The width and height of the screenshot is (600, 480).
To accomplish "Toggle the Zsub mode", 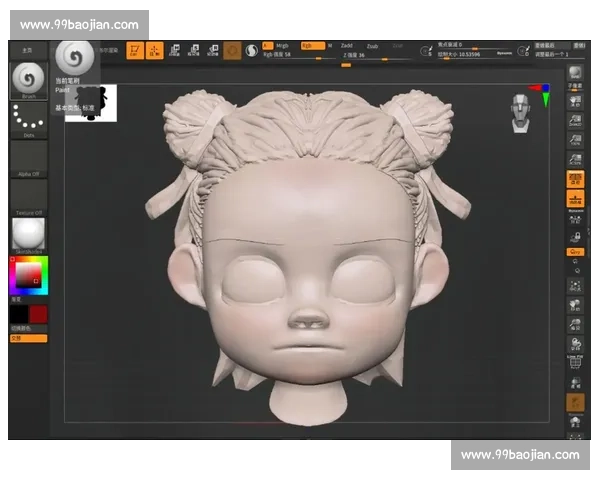I will pos(371,45).
